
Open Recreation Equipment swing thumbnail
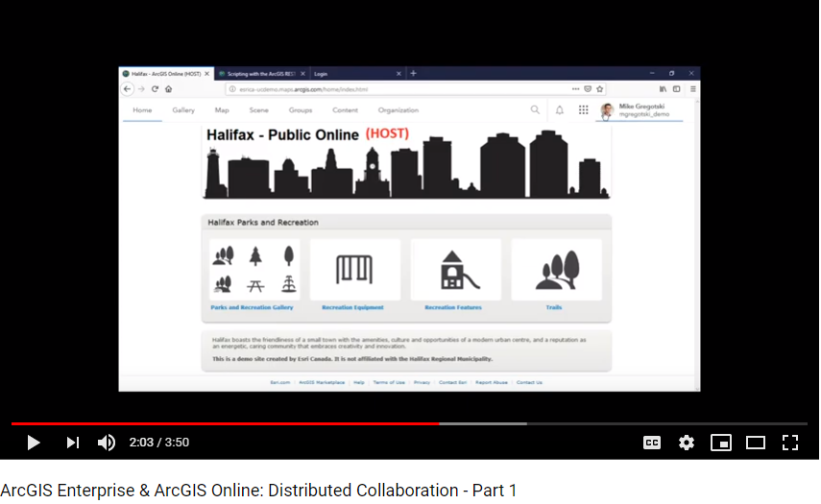pyautogui.click(x=355, y=270)
